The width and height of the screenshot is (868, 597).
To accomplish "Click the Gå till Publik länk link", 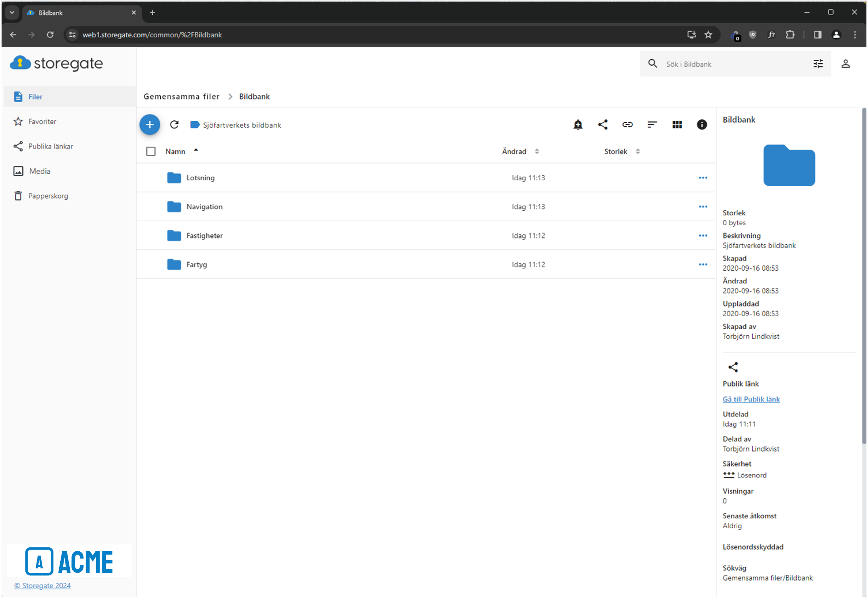I will (751, 399).
